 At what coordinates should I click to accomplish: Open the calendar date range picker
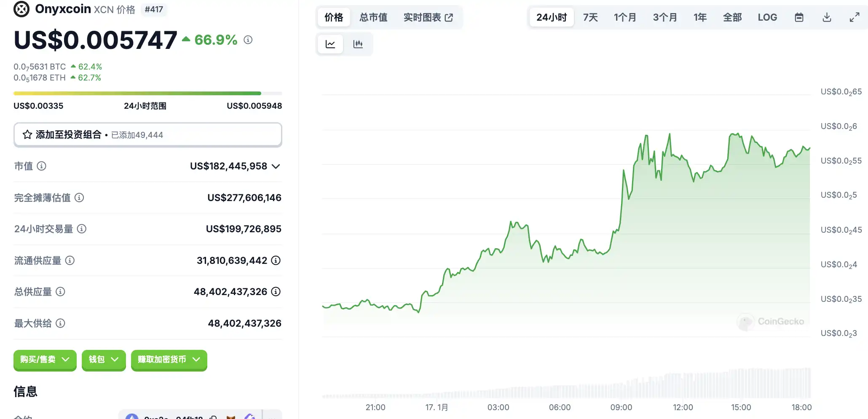799,17
